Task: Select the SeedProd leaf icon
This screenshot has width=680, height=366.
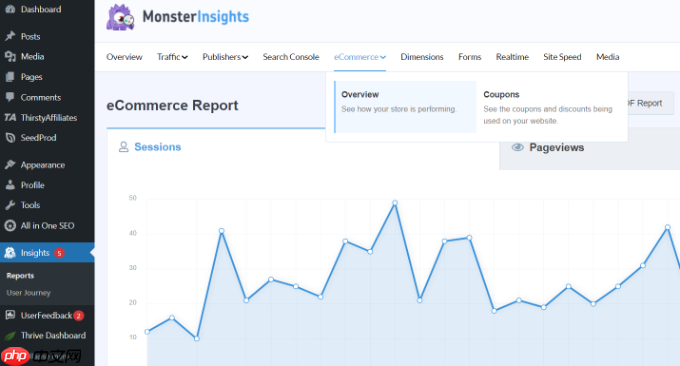Action: click(10, 137)
